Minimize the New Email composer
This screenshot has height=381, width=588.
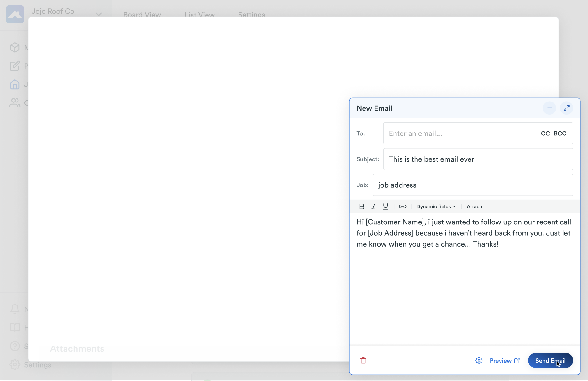point(549,108)
